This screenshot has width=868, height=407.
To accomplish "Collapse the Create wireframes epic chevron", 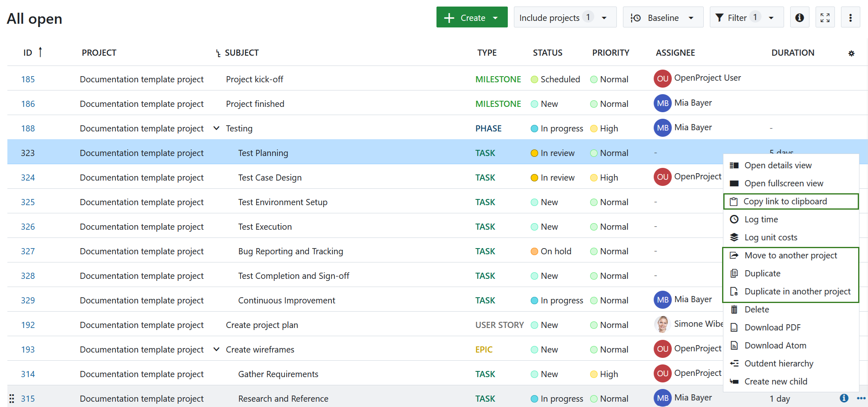I will click(216, 349).
